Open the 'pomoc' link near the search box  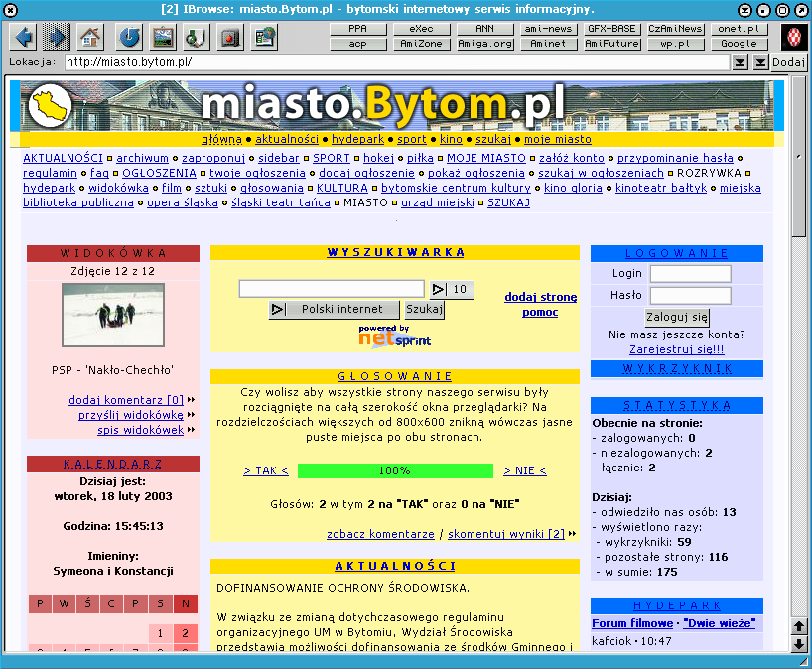pos(540,312)
